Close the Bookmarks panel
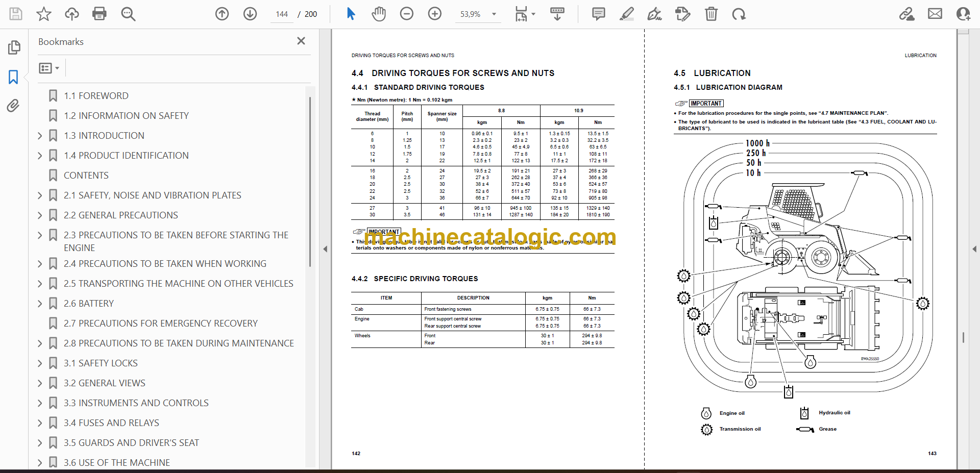Image resolution: width=980 pixels, height=473 pixels. pyautogui.click(x=301, y=41)
